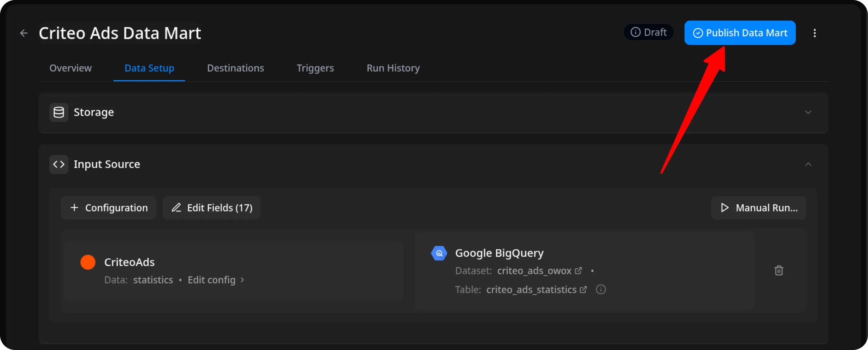Collapse the Input Source section chevron
Screen dimensions: 868x350
[808, 164]
